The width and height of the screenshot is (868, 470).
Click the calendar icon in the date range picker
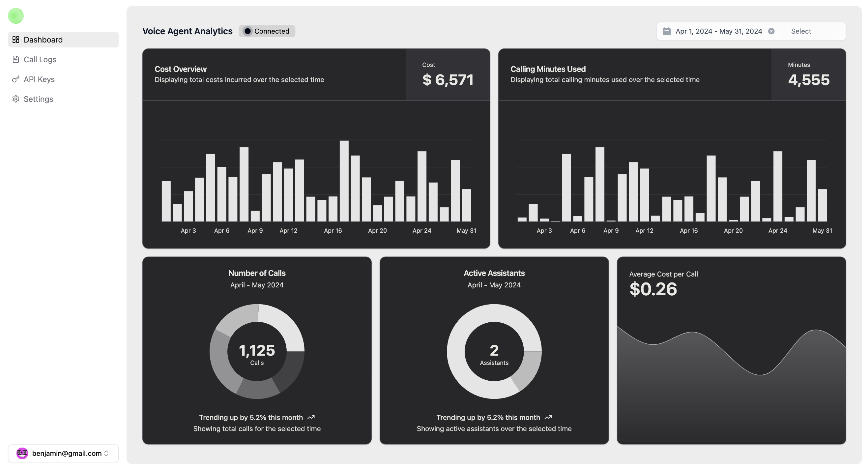(x=668, y=31)
